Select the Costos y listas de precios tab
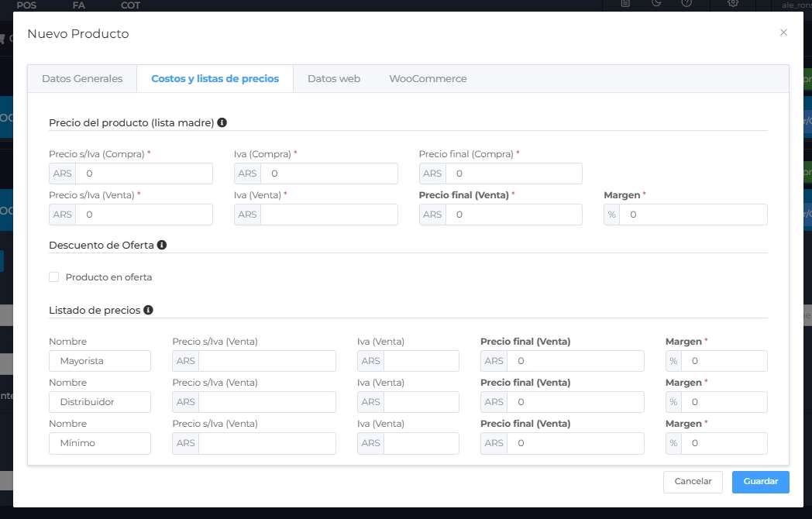812x519 pixels. (x=215, y=79)
